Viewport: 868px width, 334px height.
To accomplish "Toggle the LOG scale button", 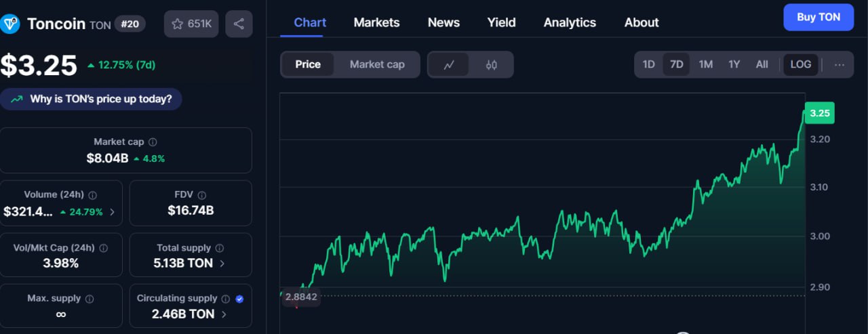I will click(x=801, y=65).
